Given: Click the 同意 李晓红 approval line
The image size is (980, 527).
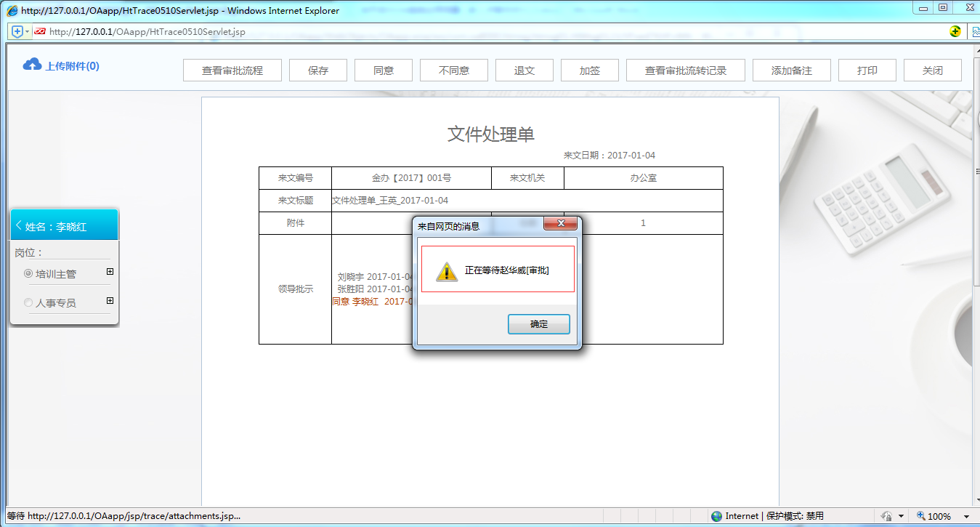Looking at the screenshot, I should click(x=373, y=302).
